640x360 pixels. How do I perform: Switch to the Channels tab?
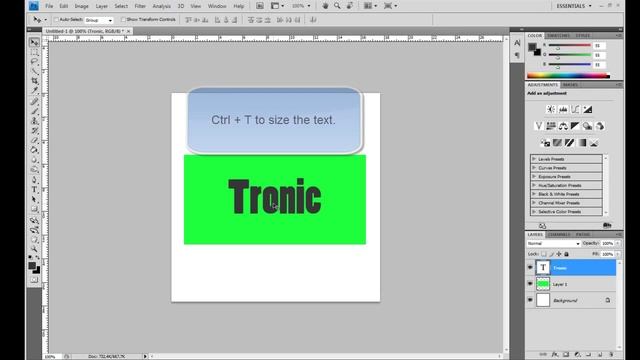559,235
